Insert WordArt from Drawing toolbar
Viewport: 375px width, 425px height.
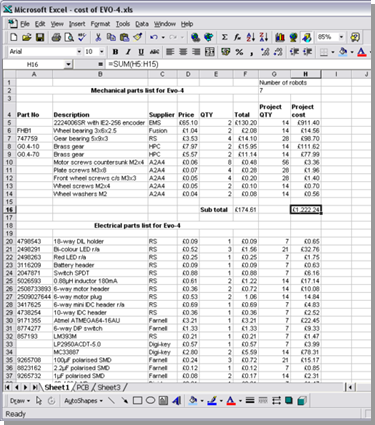176,401
